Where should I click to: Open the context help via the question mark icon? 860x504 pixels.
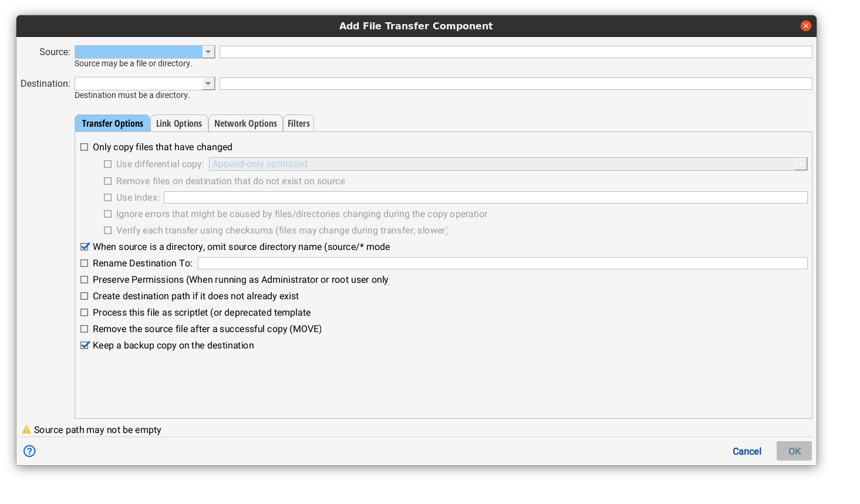pos(29,451)
